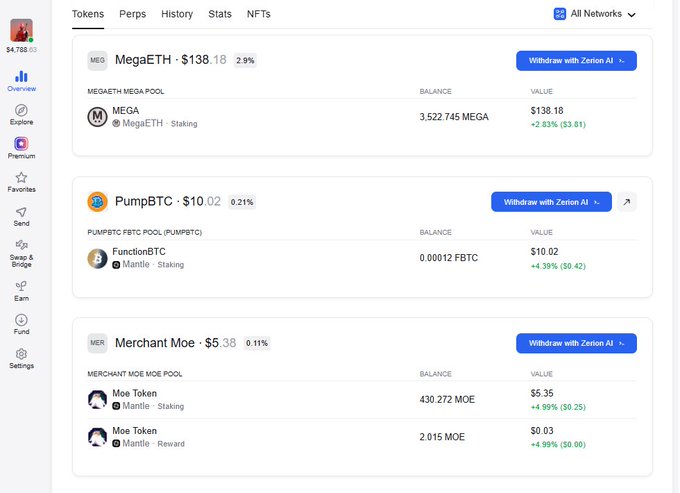Switch to the Perps tab
The image size is (680, 493).
[x=133, y=14]
